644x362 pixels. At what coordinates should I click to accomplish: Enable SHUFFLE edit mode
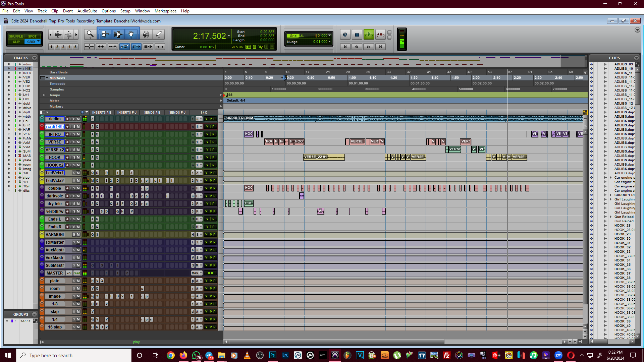click(16, 36)
